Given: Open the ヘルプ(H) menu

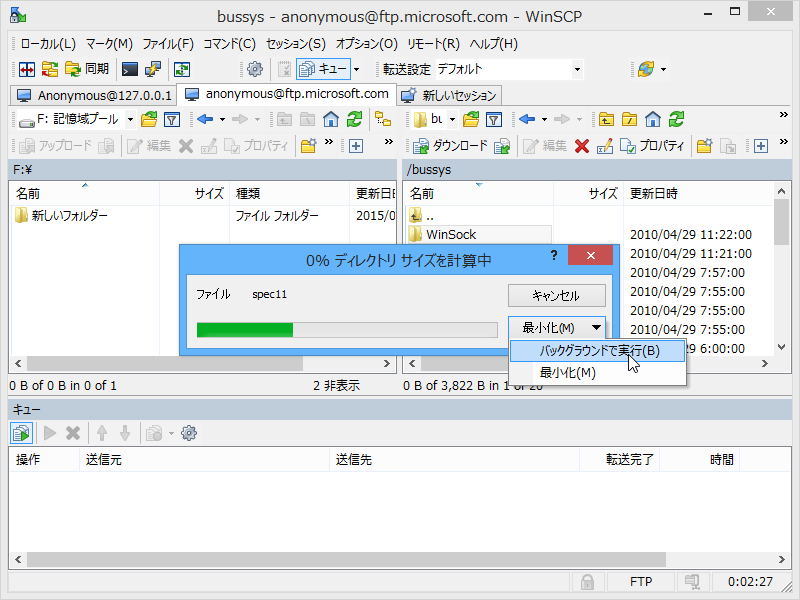Looking at the screenshot, I should pos(493,44).
